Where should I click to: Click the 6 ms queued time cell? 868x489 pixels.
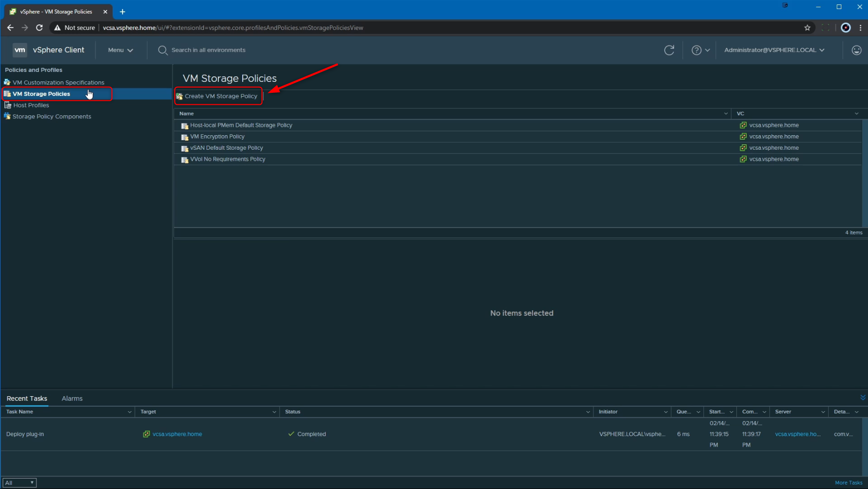[683, 434]
